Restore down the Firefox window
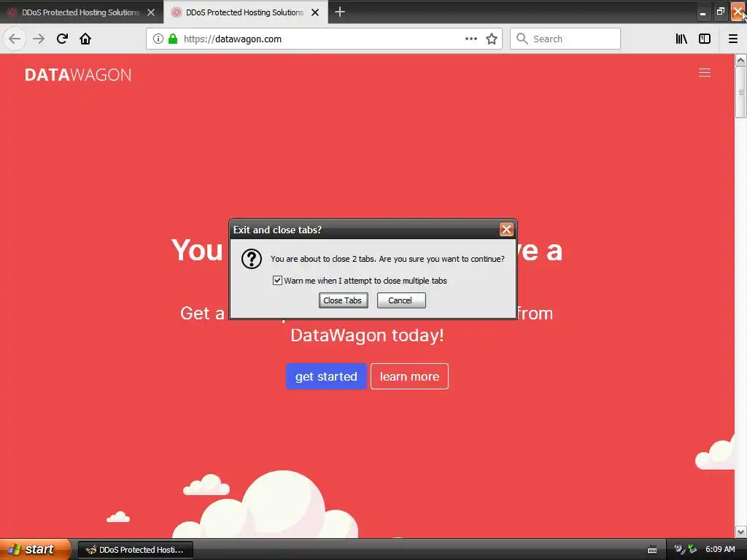The height and width of the screenshot is (560, 747). coord(720,12)
